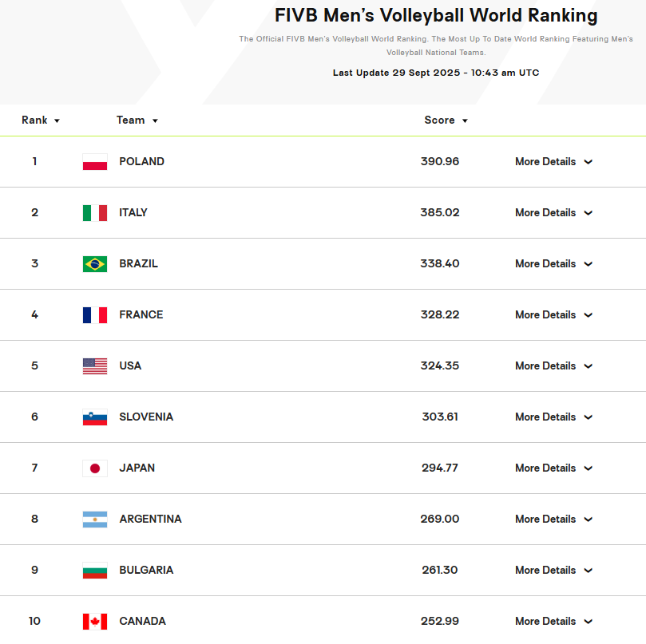Viewport: 646px width, 644px height.
Task: Click Canada's score 252.99
Action: pos(440,622)
